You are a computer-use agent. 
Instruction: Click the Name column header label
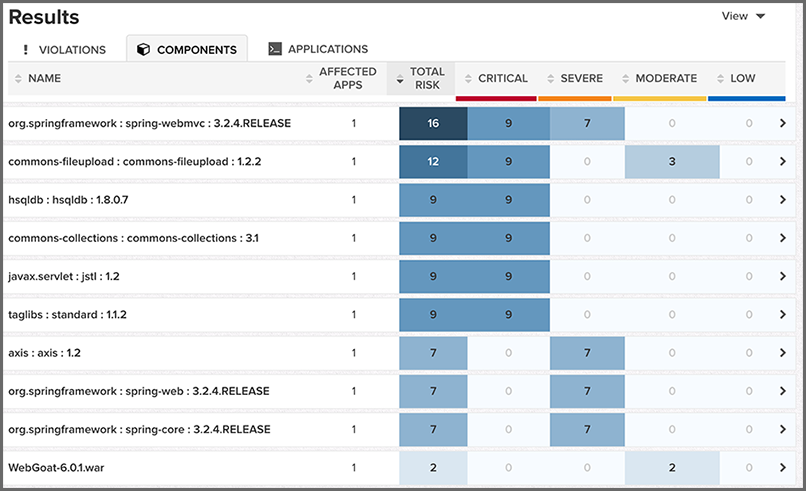click(x=44, y=78)
